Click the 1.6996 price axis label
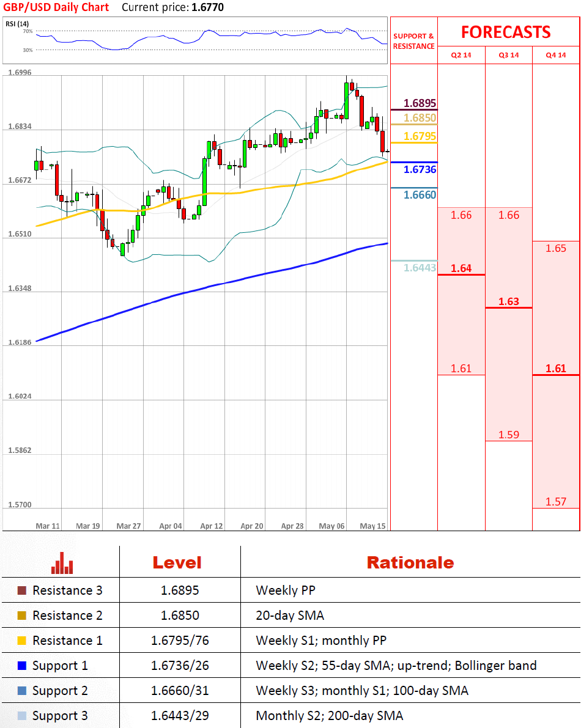 click(20, 72)
